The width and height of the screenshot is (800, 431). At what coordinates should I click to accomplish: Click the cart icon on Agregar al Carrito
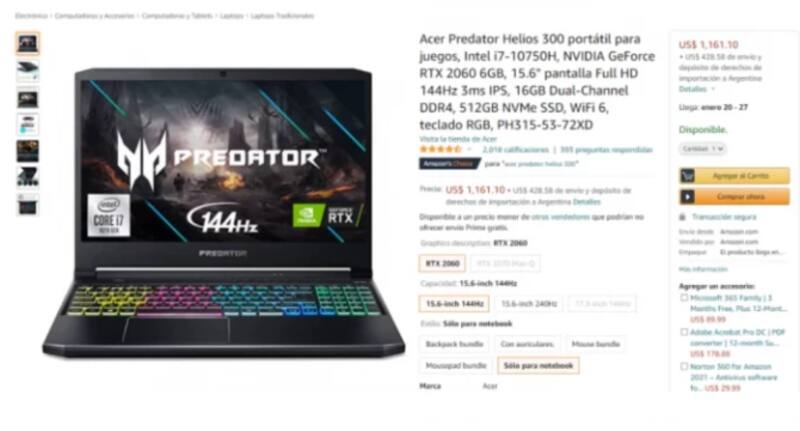coord(687,176)
